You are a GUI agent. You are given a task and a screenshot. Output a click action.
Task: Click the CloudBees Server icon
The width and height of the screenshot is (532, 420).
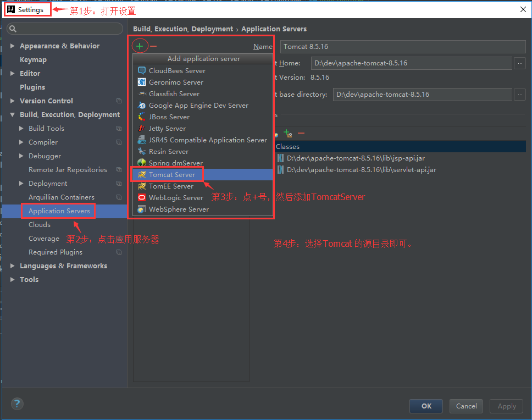[x=141, y=70]
